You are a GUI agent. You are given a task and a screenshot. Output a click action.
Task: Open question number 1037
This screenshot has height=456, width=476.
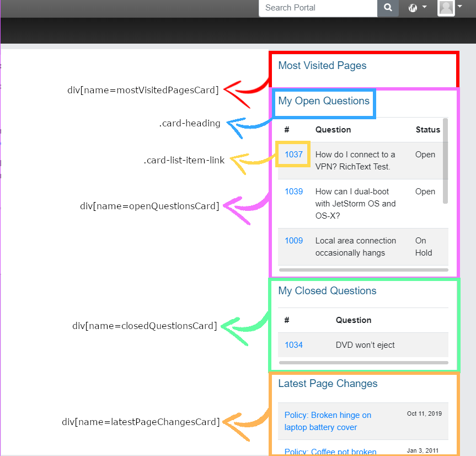pos(293,155)
